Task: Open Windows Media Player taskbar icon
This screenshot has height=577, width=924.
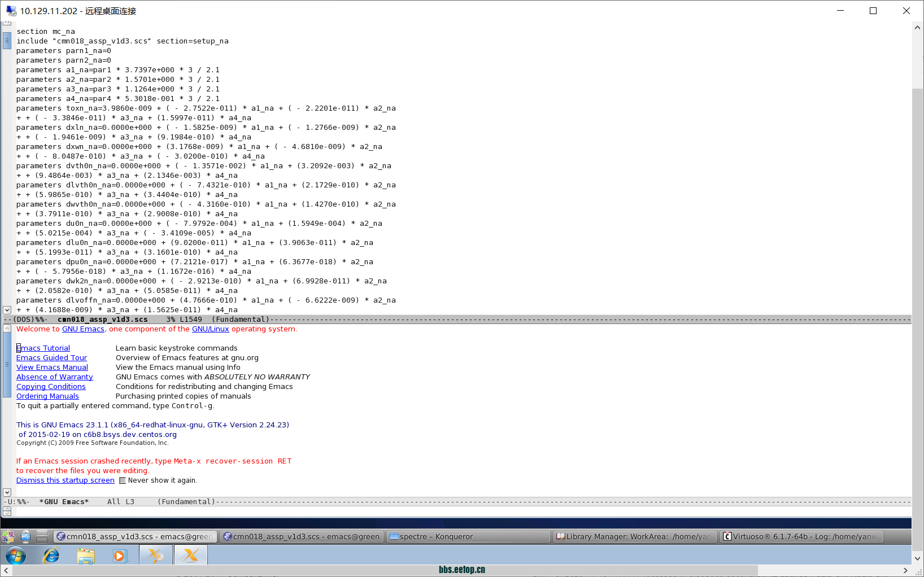Action: (x=120, y=556)
